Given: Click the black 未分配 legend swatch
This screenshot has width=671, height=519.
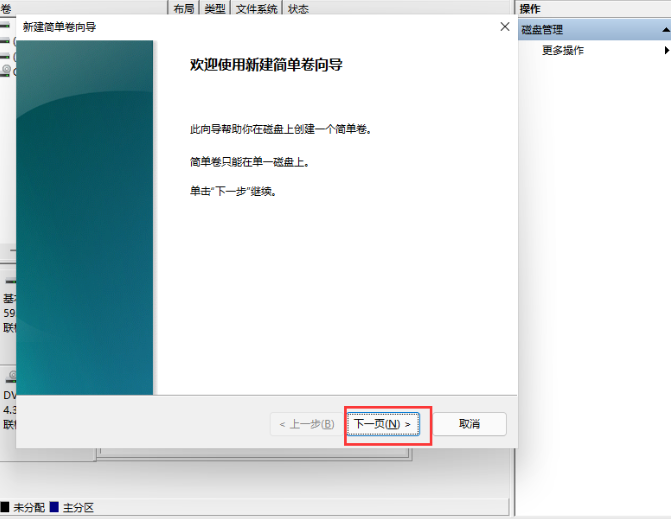Looking at the screenshot, I should pyautogui.click(x=5, y=508).
